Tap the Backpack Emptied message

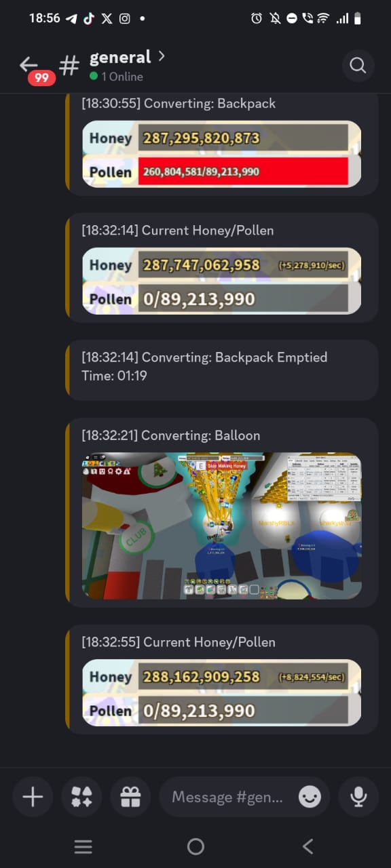pos(221,370)
